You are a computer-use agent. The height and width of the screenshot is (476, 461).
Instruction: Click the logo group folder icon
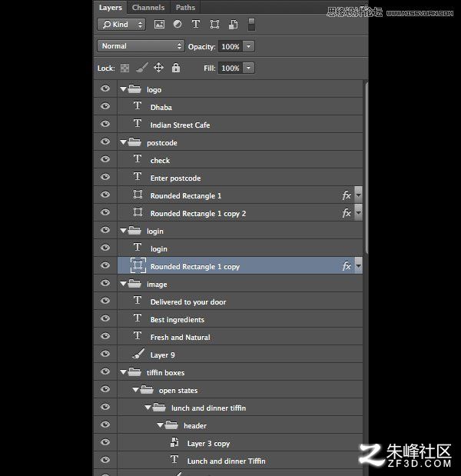(x=134, y=89)
